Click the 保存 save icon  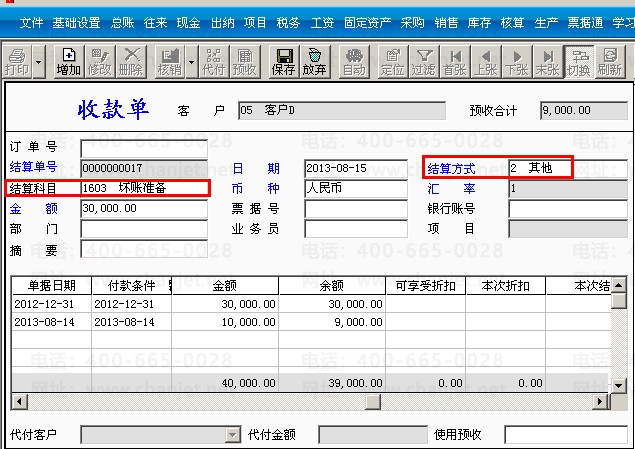tap(283, 62)
